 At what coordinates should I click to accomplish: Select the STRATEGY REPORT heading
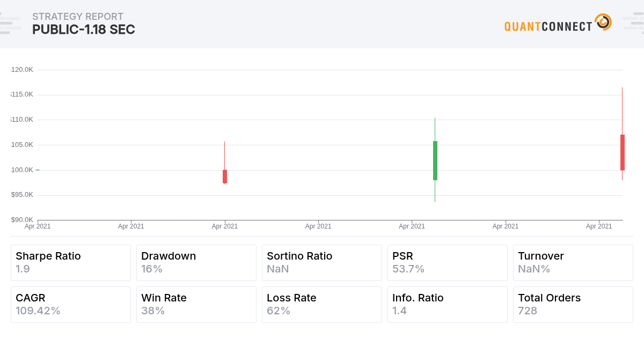(x=78, y=17)
